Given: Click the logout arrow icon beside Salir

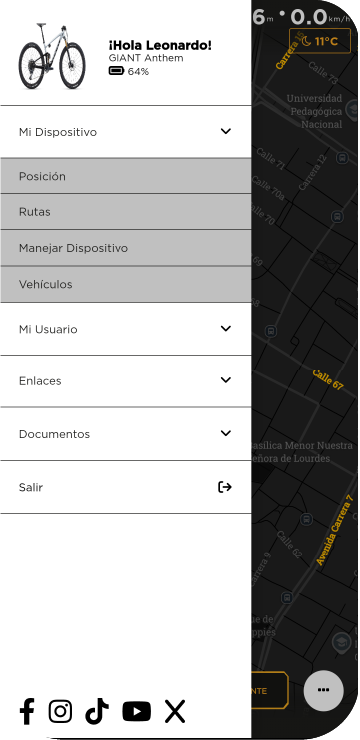Looking at the screenshot, I should pyautogui.click(x=225, y=487).
